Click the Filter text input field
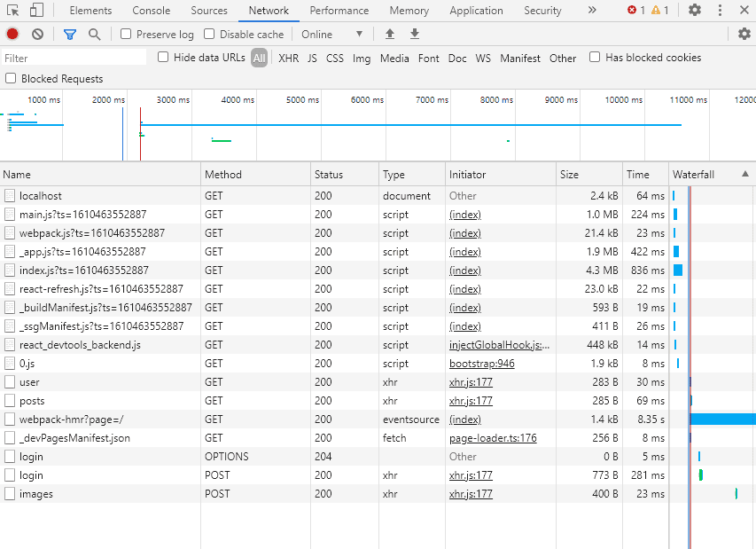Viewport: 756px width, 549px height. click(x=74, y=59)
